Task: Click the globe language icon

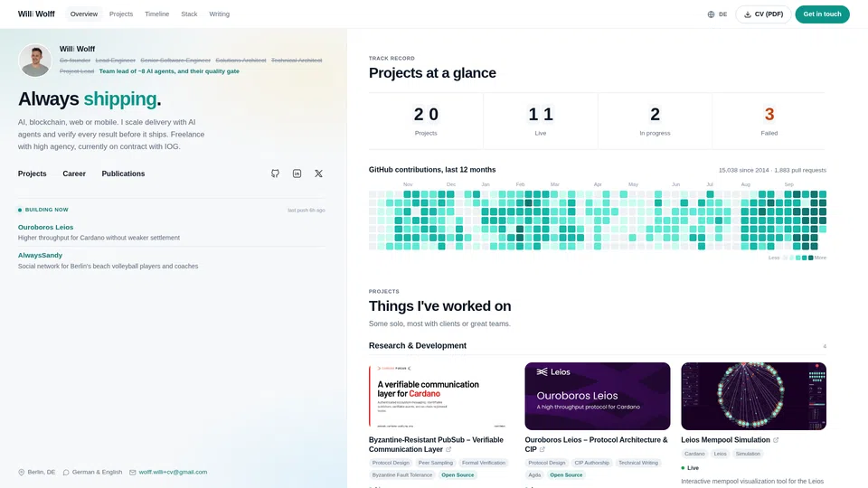Action: point(711,14)
